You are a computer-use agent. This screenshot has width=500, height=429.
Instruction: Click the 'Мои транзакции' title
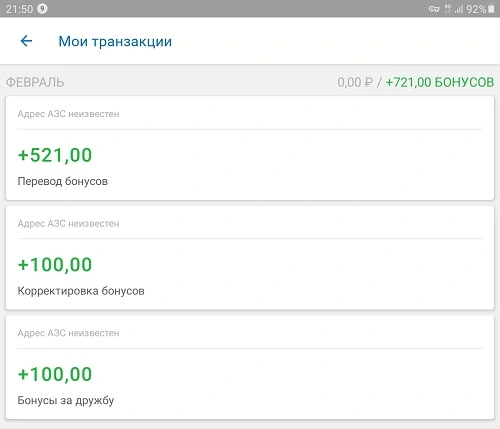[x=115, y=41]
